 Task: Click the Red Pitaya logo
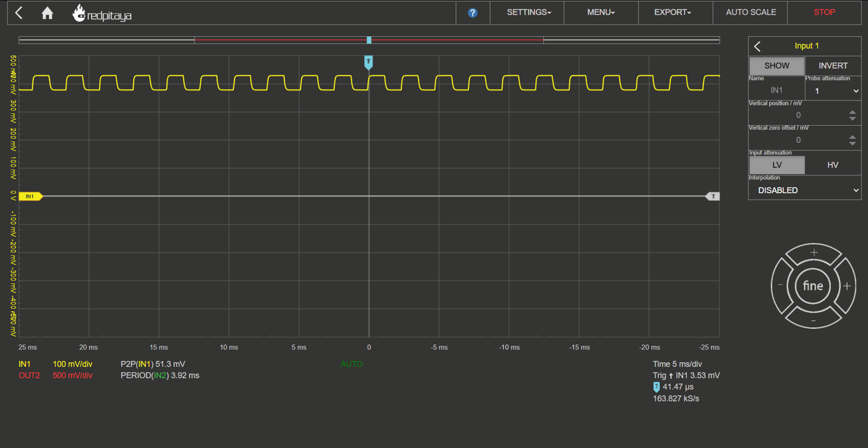click(x=102, y=13)
